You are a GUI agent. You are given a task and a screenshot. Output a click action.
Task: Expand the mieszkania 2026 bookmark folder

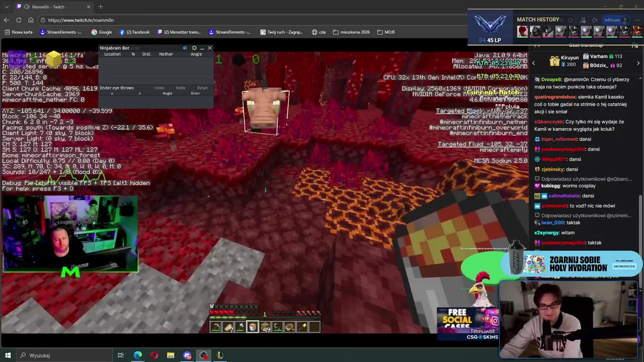(x=351, y=32)
